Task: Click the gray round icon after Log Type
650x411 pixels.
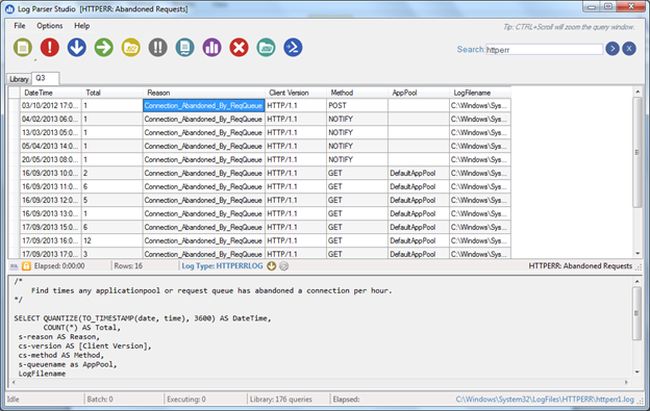Action: pos(284,266)
